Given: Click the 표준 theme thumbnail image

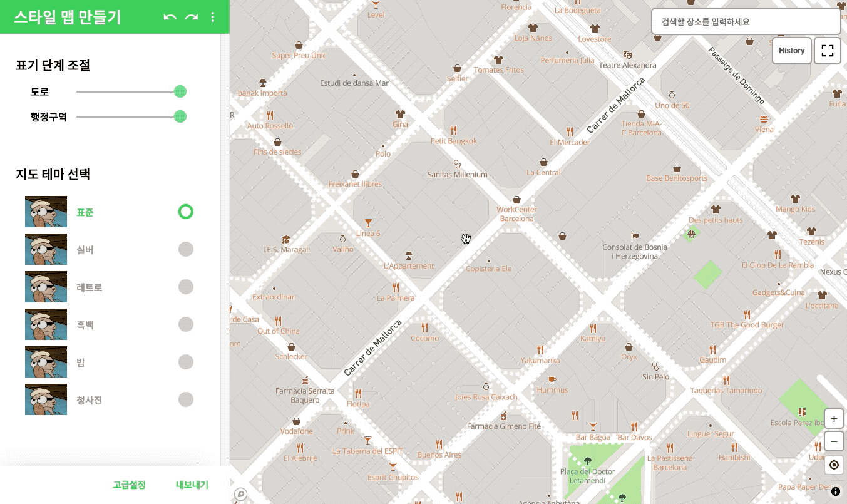Looking at the screenshot, I should (x=46, y=212).
